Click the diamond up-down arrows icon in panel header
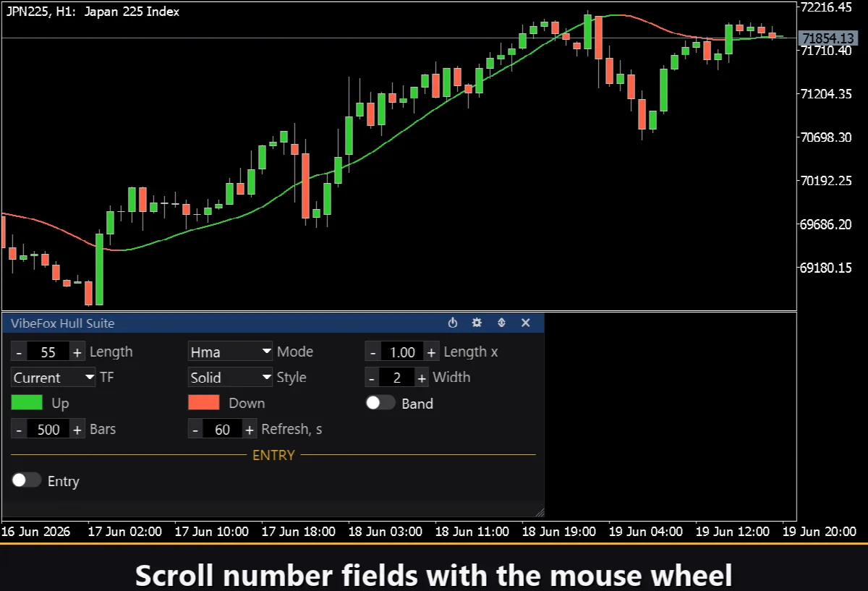The height and width of the screenshot is (591, 868). pyautogui.click(x=501, y=323)
